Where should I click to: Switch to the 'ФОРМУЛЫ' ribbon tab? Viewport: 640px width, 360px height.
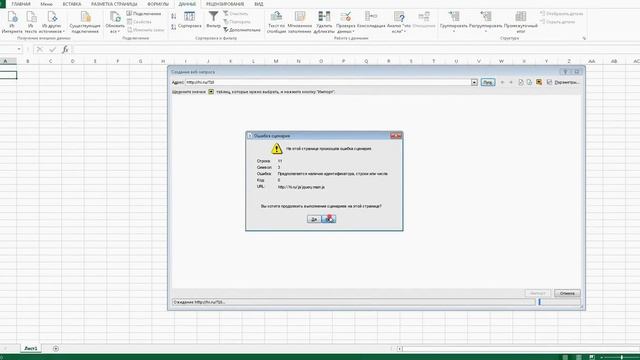pos(158,4)
